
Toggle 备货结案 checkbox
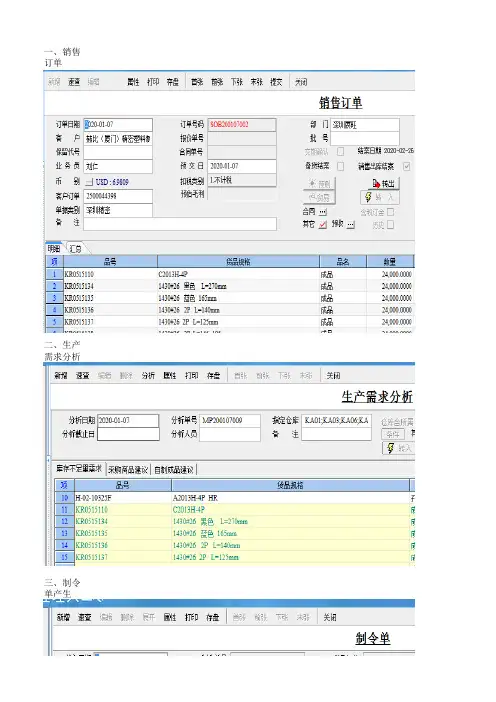(341, 166)
